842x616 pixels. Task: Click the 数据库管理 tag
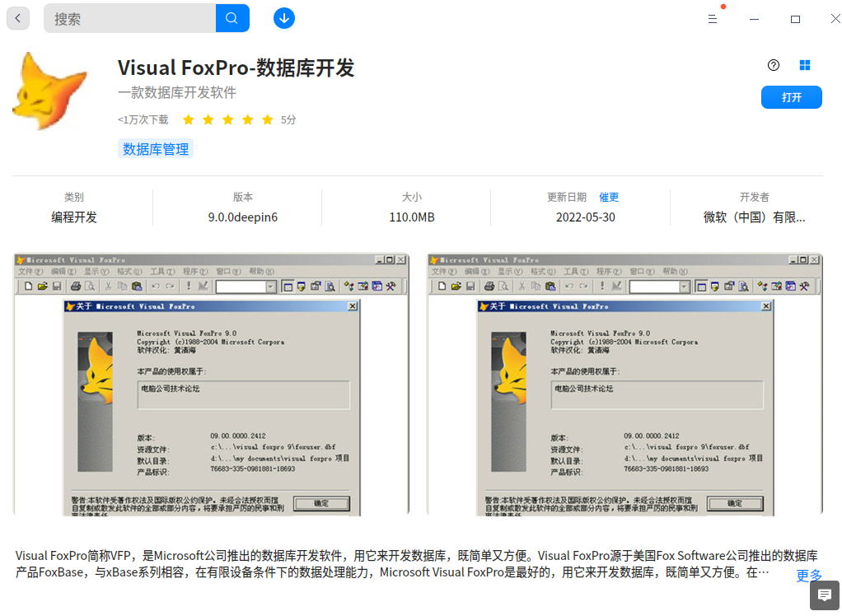[156, 148]
